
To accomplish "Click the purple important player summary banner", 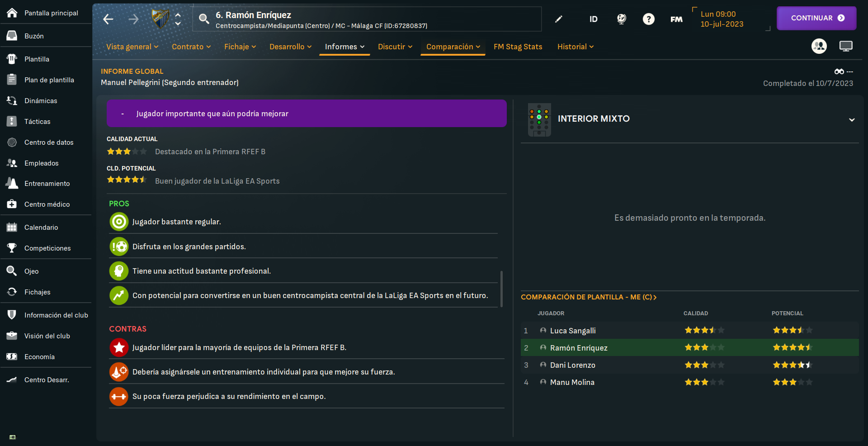I will coord(307,113).
